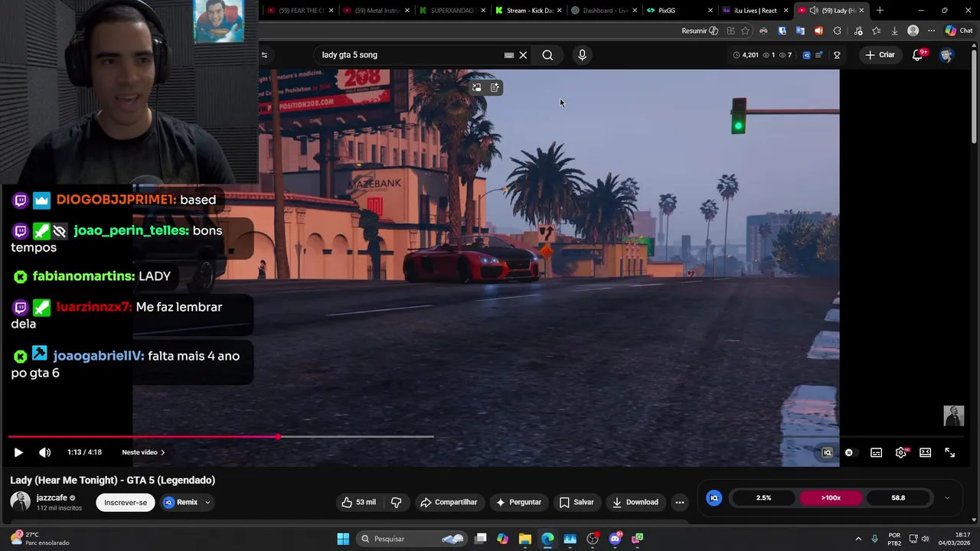Click the vidIQ round logo below video
Viewport: 980px width, 551px height.
pos(714,498)
